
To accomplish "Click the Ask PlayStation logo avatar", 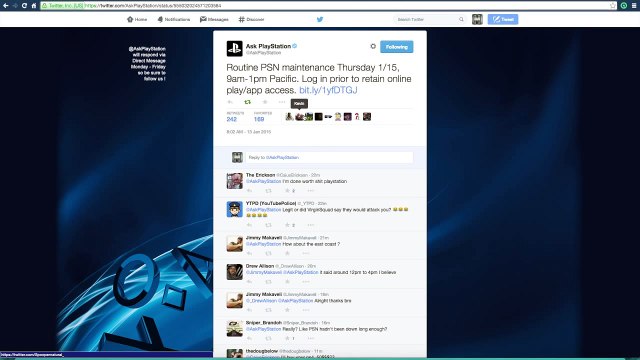I will [234, 49].
